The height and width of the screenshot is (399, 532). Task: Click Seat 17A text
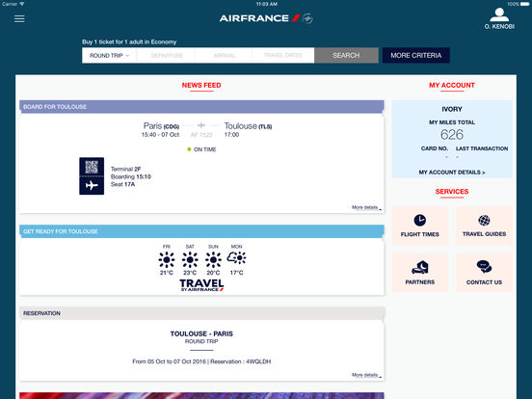[122, 184]
